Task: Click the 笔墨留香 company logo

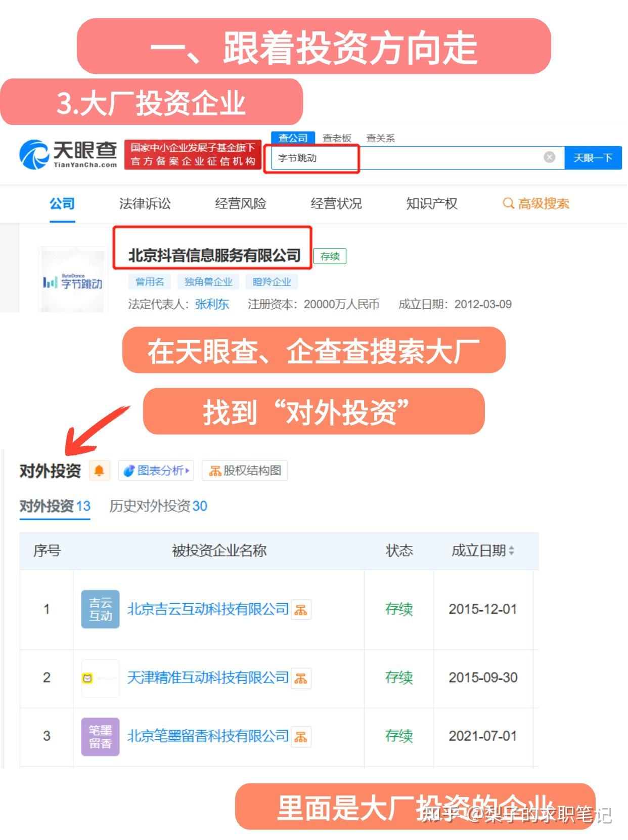Action: (x=100, y=737)
